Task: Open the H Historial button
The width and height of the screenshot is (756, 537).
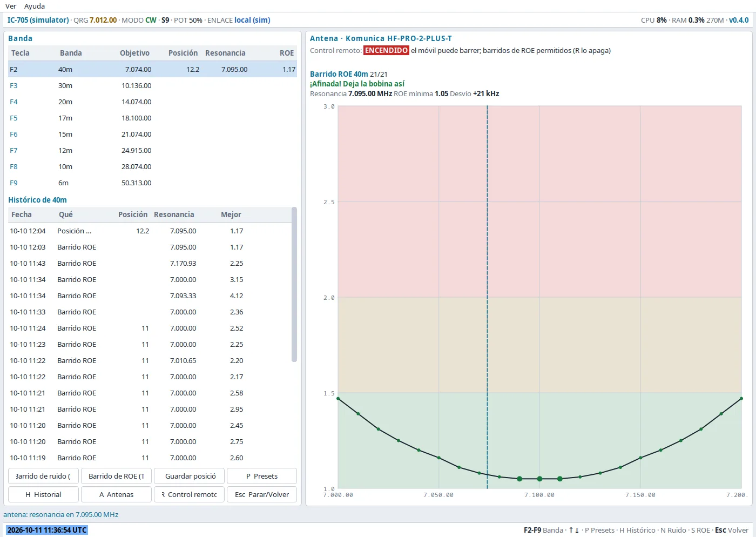Action: click(43, 494)
